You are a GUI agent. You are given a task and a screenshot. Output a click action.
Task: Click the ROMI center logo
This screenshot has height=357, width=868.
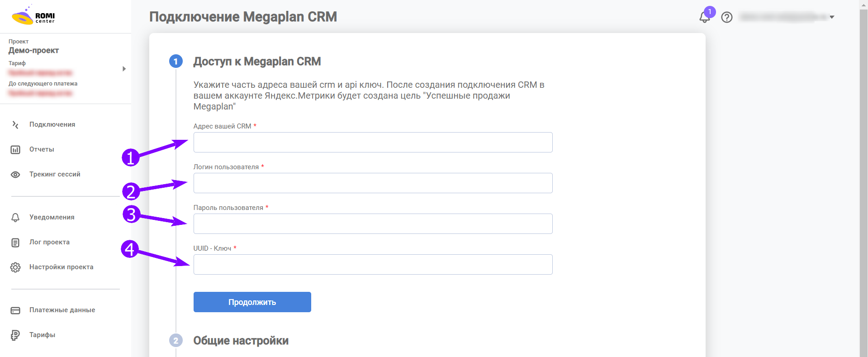[x=33, y=16]
